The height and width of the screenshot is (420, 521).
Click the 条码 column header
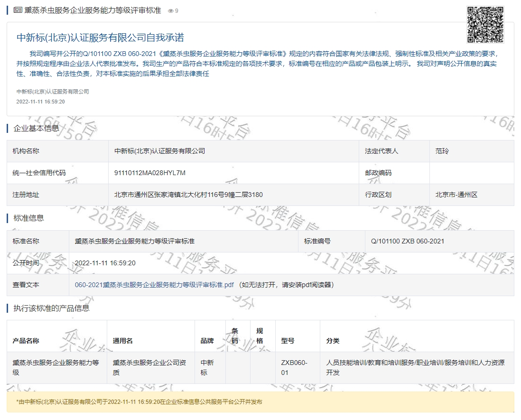(x=238, y=336)
